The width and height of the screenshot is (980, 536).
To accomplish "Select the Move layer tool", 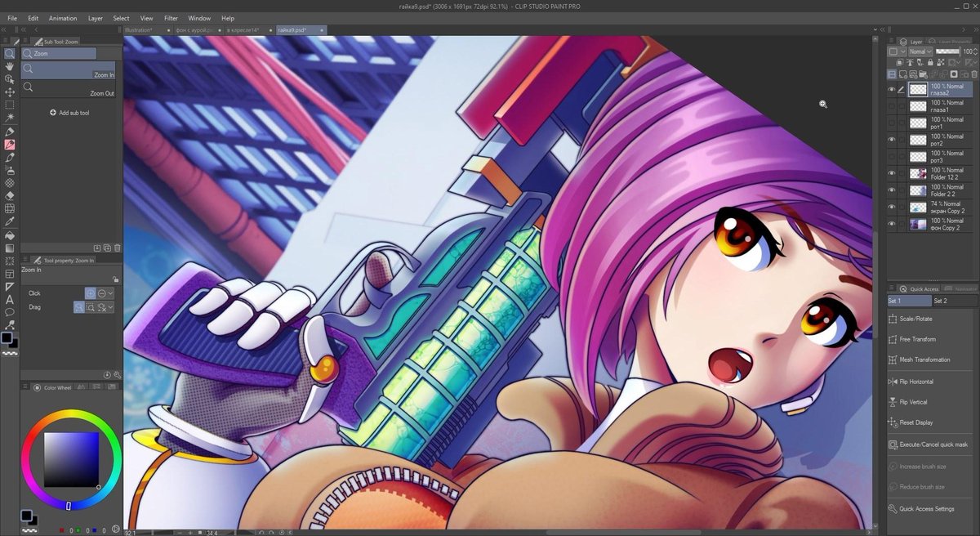I will [x=10, y=92].
